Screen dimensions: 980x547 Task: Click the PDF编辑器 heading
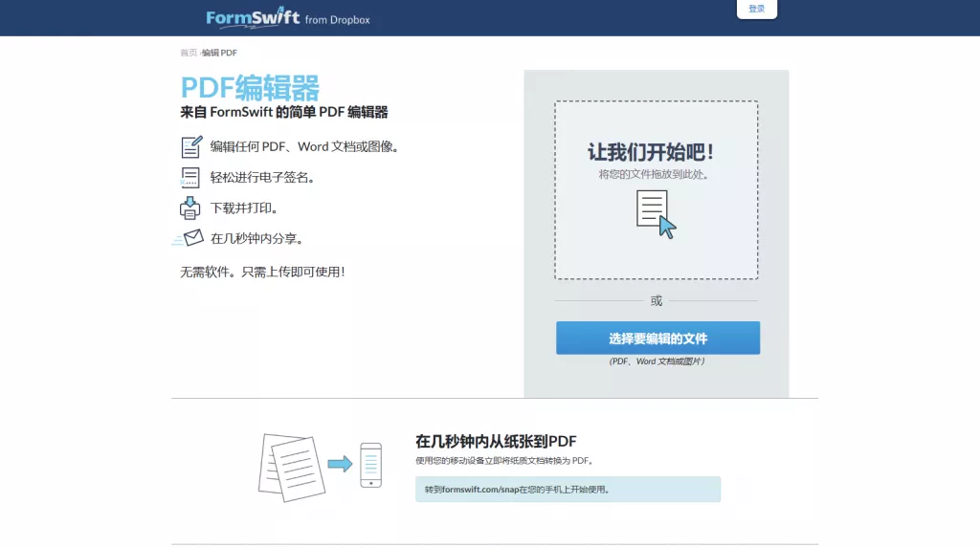(x=250, y=87)
